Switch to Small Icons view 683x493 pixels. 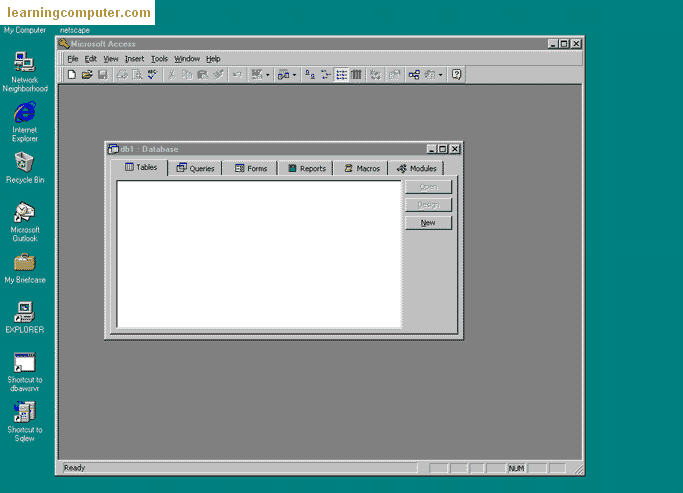click(325, 75)
